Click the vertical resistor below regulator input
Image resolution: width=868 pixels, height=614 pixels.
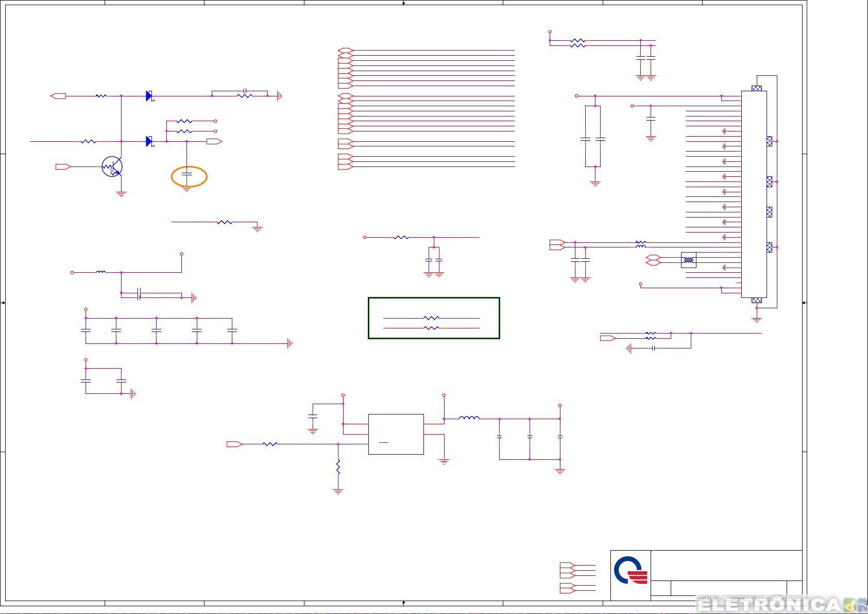[x=338, y=467]
